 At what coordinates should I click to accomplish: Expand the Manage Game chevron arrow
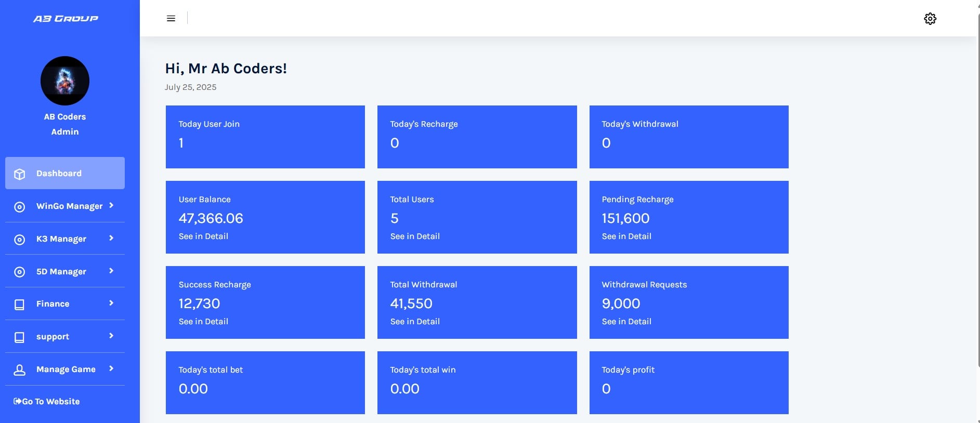point(111,369)
